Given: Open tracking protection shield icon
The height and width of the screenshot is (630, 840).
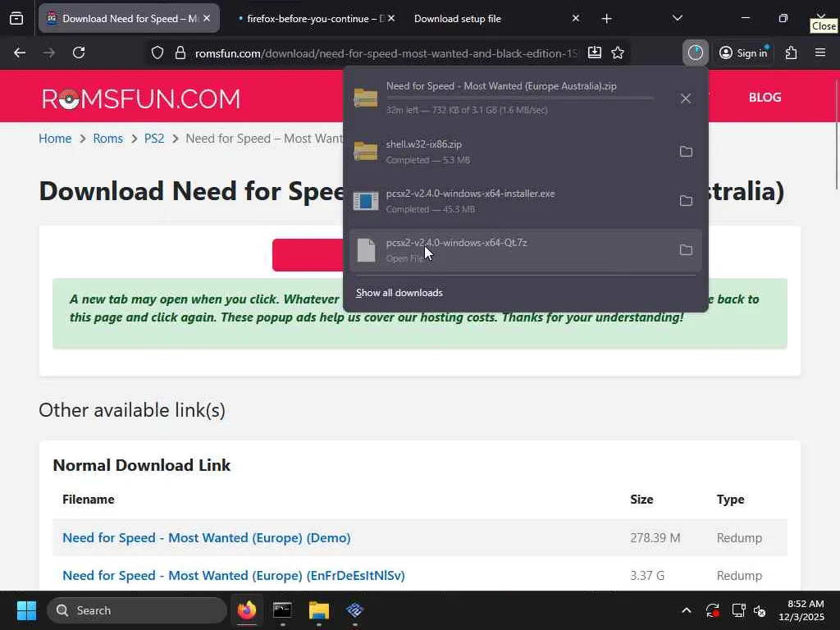Looking at the screenshot, I should click(157, 52).
